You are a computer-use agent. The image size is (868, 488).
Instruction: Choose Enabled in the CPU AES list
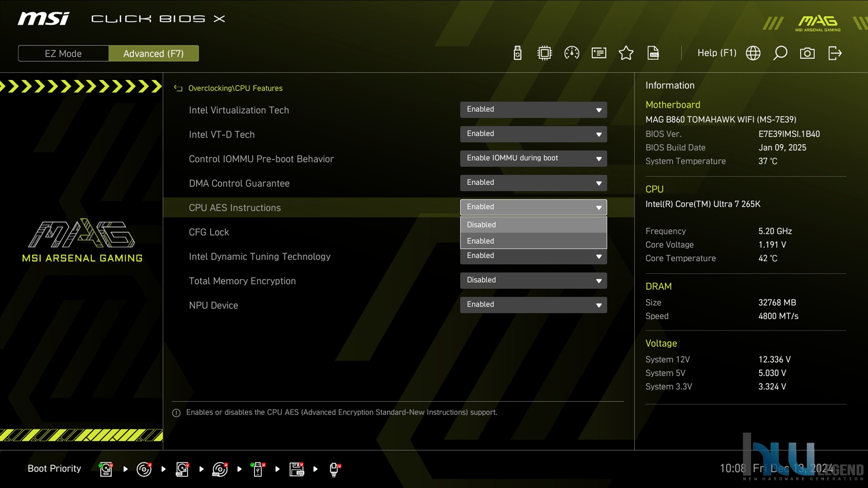(533, 241)
